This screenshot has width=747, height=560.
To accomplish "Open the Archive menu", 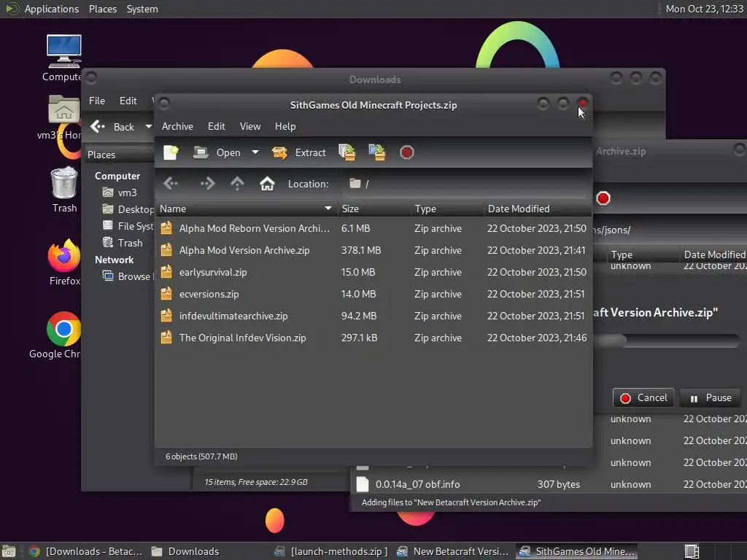I will pyautogui.click(x=177, y=126).
